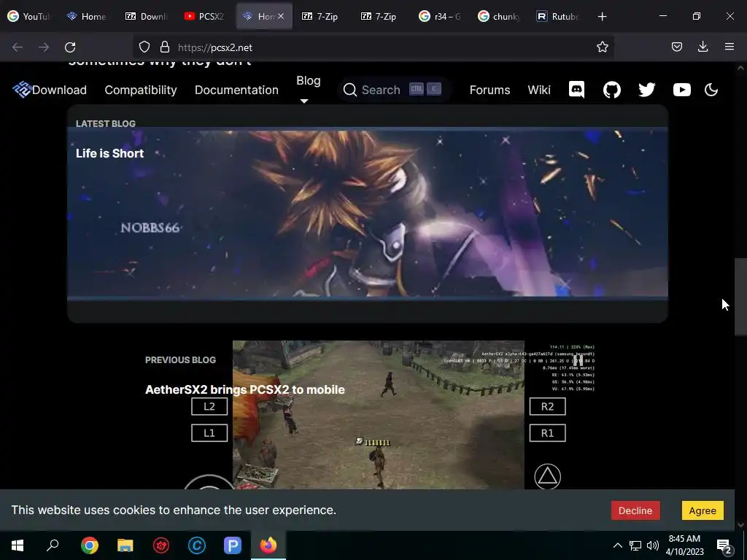
Task: Open File Explorer from taskbar
Action: pos(125,545)
